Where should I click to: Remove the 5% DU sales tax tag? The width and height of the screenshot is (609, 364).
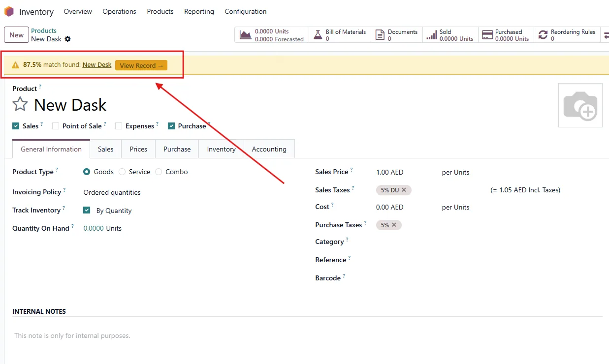(x=404, y=190)
